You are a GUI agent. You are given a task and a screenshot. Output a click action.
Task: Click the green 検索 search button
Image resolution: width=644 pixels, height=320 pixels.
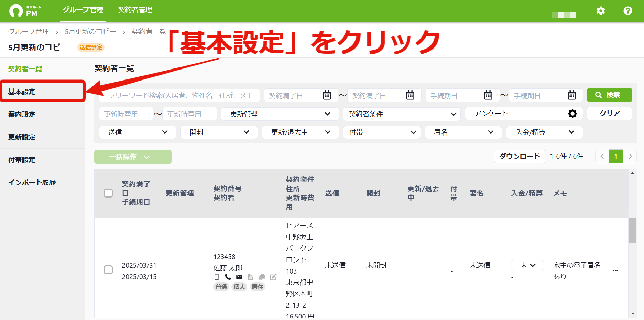(609, 95)
